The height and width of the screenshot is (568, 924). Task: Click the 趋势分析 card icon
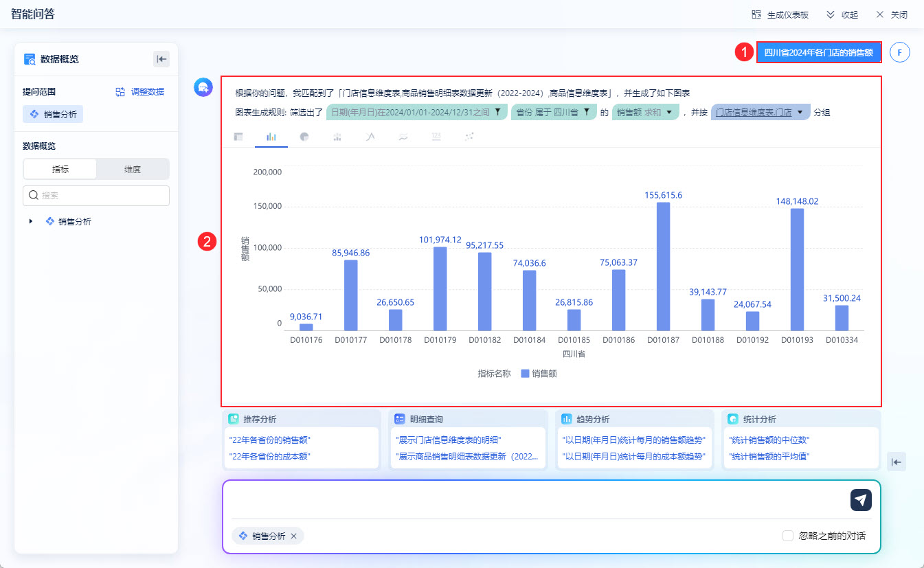point(567,419)
